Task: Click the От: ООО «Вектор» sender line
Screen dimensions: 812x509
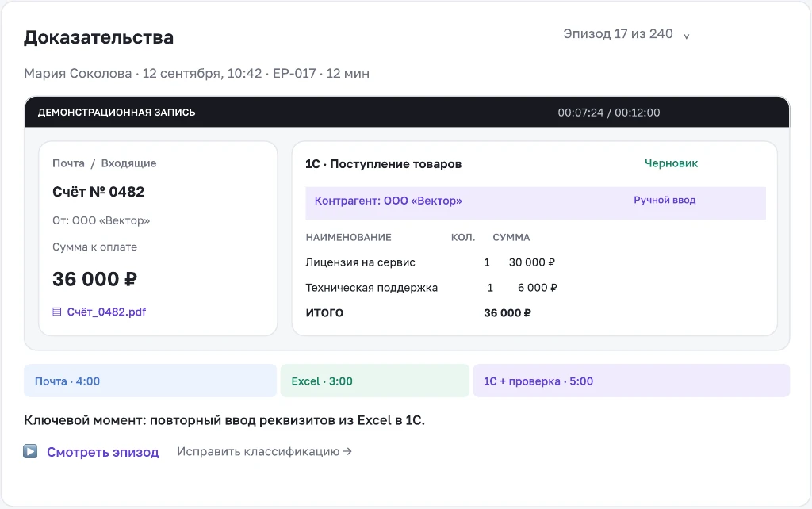Action: click(x=101, y=220)
